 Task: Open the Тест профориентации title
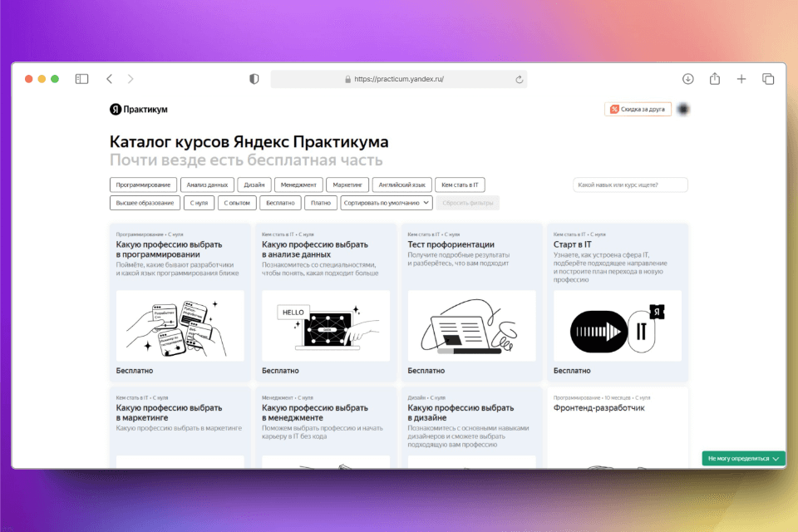[451, 244]
